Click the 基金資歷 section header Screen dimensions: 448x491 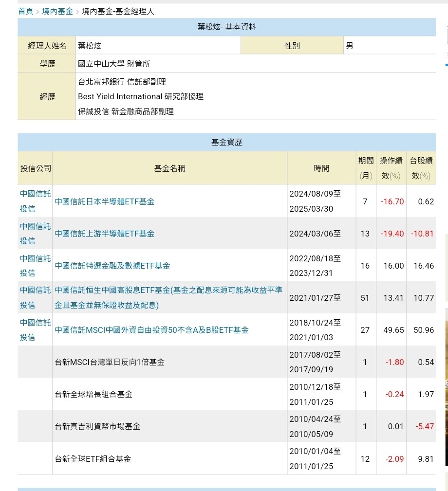pos(226,142)
